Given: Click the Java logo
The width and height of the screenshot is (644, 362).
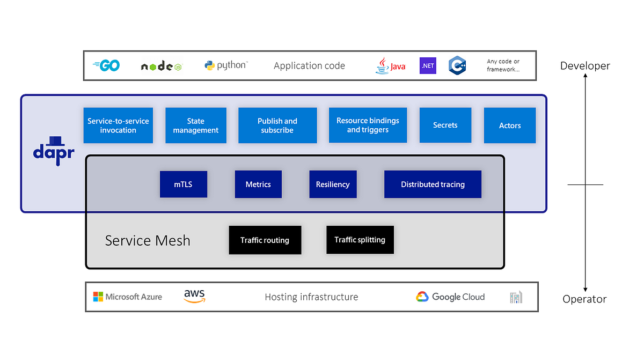Looking at the screenshot, I should coord(390,65).
